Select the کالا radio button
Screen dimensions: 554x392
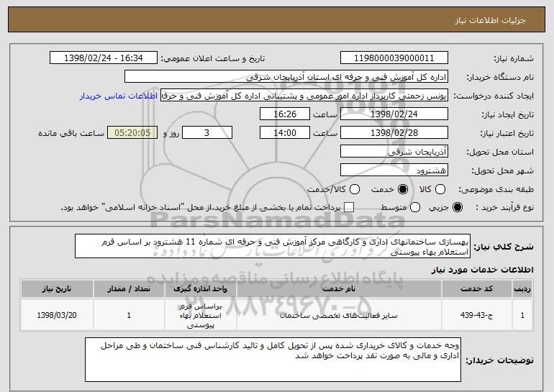click(440, 189)
